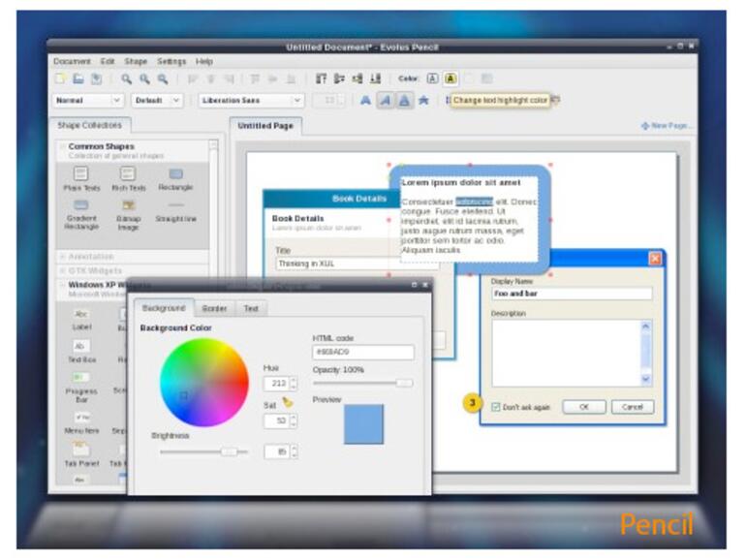Viewport: 746px width, 560px height.
Task: Click the OK button in mockup dialog
Action: point(584,407)
